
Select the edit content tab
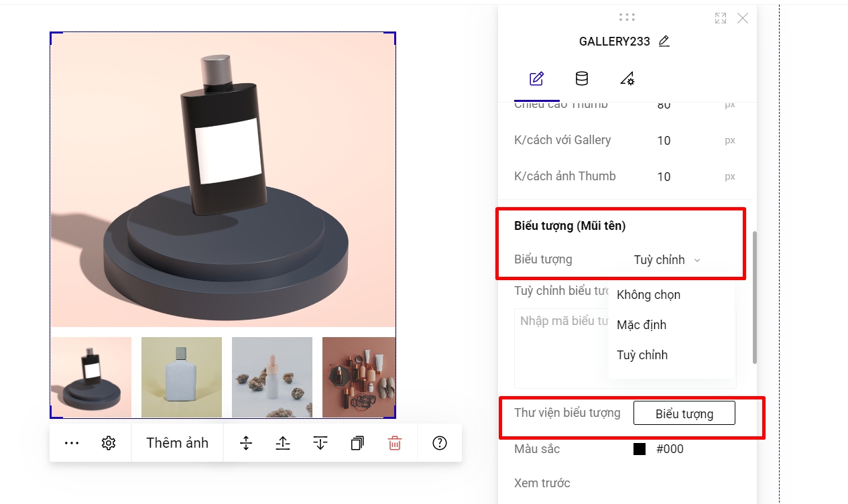[536, 79]
